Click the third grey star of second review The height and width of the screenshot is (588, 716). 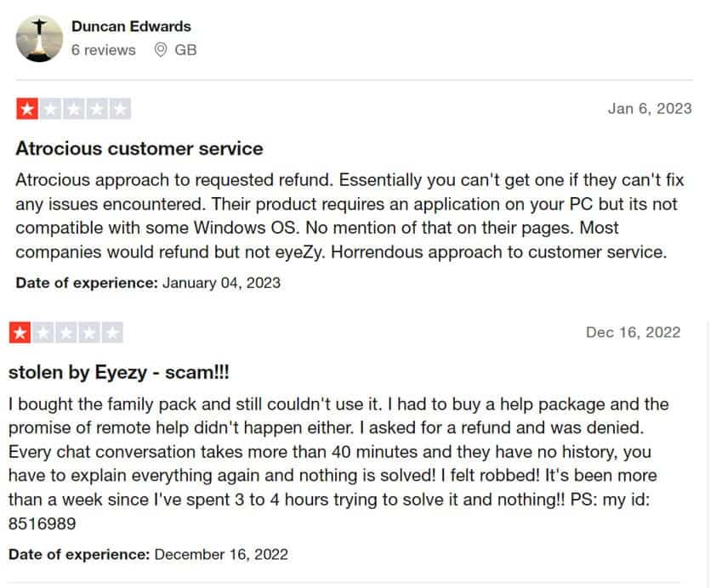[x=66, y=333]
